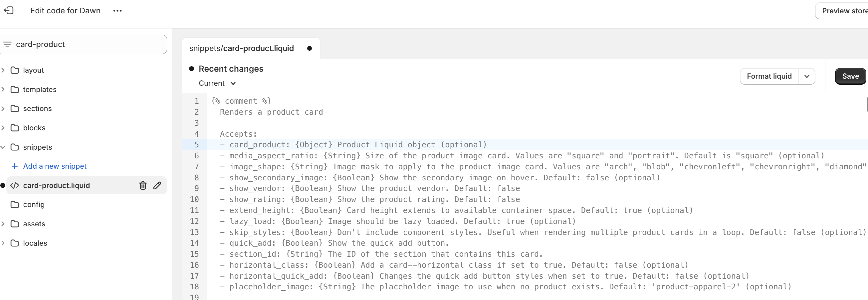Expand the assets folder
868x300 pixels.
click(x=3, y=224)
